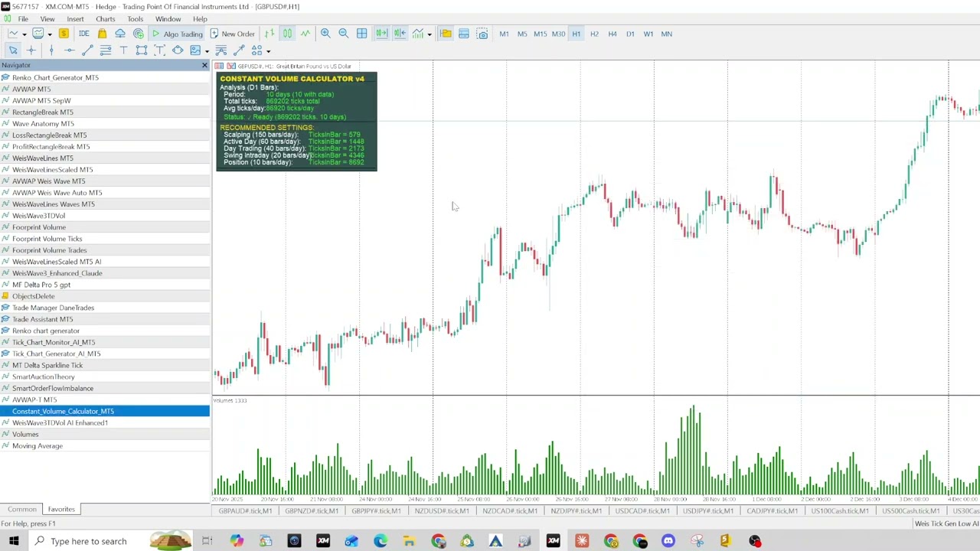Open the Insert menu
The image size is (980, 551).
point(75,19)
